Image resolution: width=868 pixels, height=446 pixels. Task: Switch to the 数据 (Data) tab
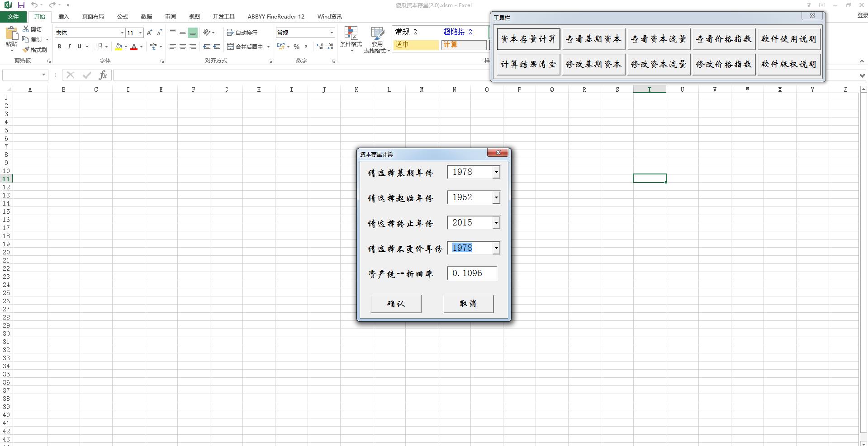(147, 17)
